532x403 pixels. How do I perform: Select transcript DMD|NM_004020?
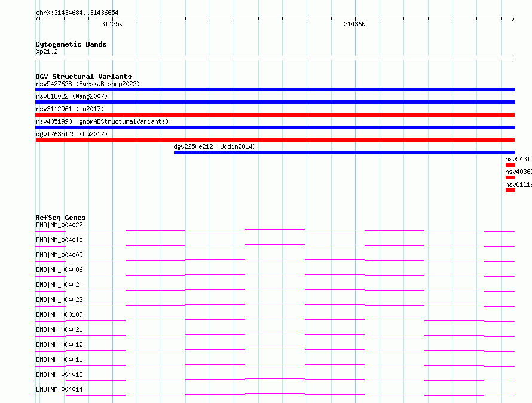coord(59,285)
